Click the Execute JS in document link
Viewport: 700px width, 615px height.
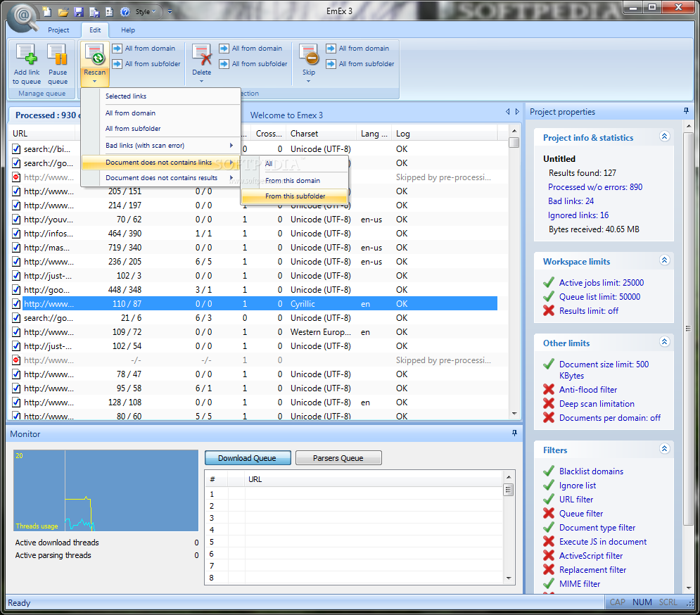coord(603,542)
